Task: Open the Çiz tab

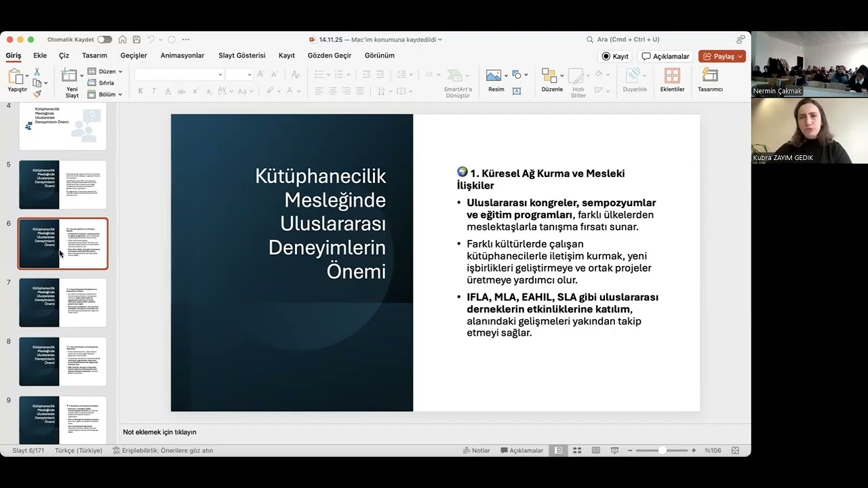Action: click(64, 56)
